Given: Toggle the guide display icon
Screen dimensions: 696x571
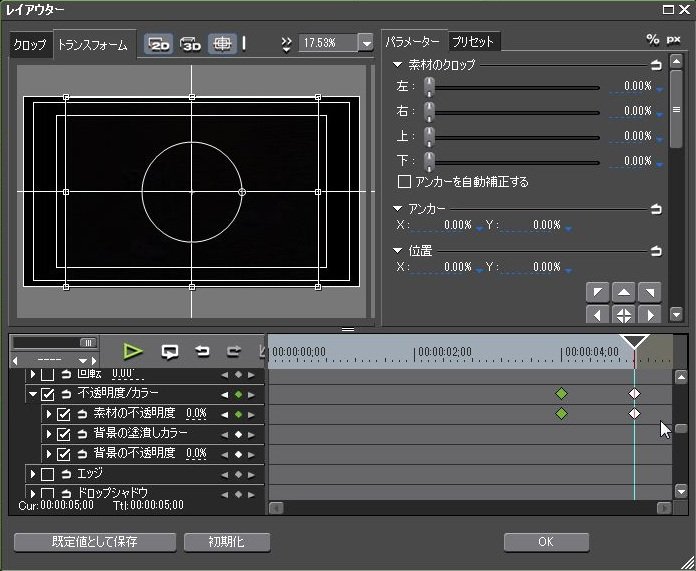Looking at the screenshot, I should tap(222, 44).
